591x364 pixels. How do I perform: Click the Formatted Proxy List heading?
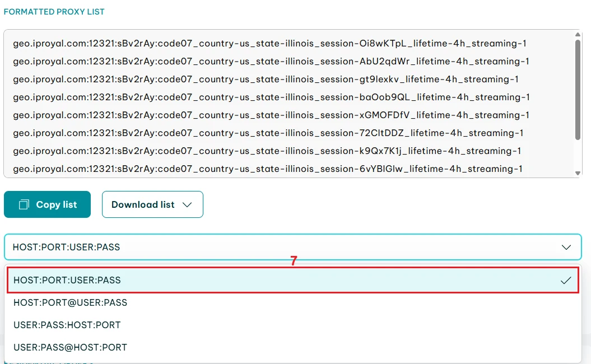54,12
